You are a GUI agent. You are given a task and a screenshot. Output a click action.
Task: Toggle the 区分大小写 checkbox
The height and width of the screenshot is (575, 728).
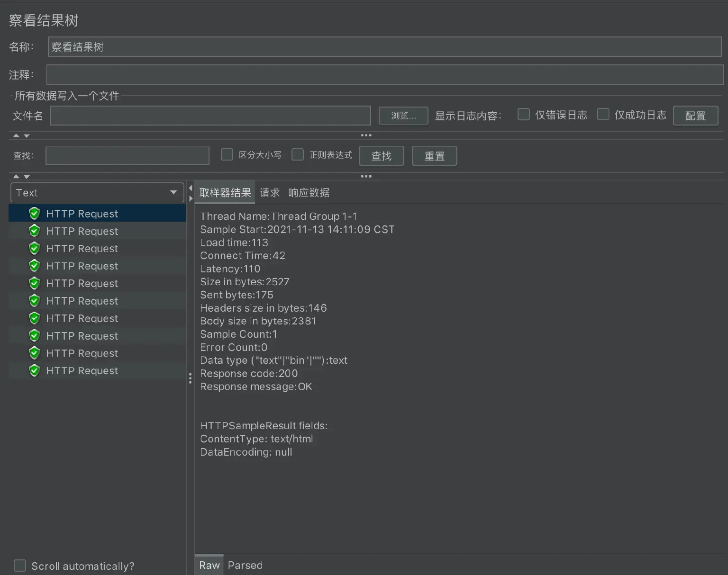click(227, 155)
